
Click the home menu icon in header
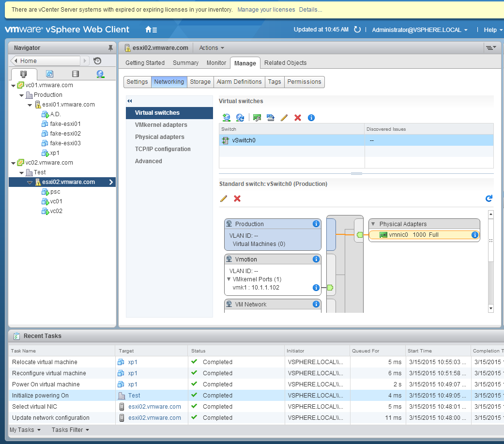[x=151, y=30]
